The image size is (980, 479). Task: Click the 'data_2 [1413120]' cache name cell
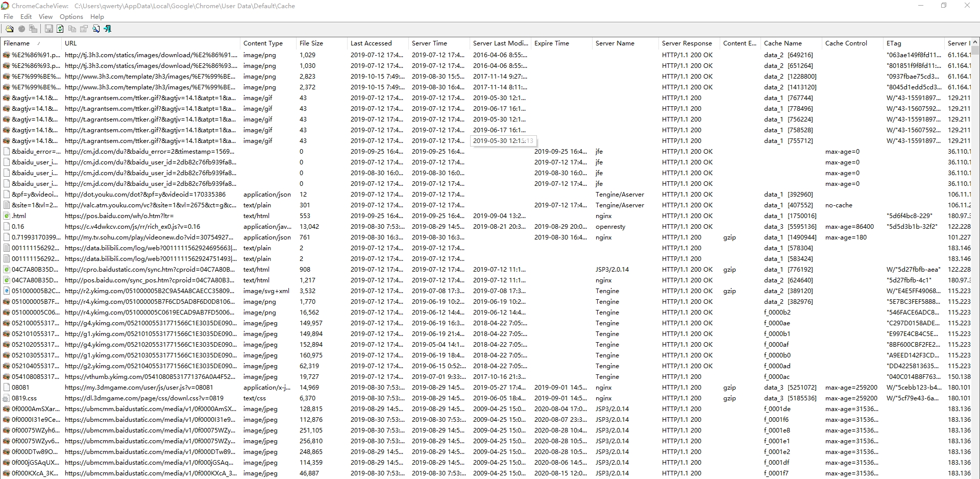791,87
